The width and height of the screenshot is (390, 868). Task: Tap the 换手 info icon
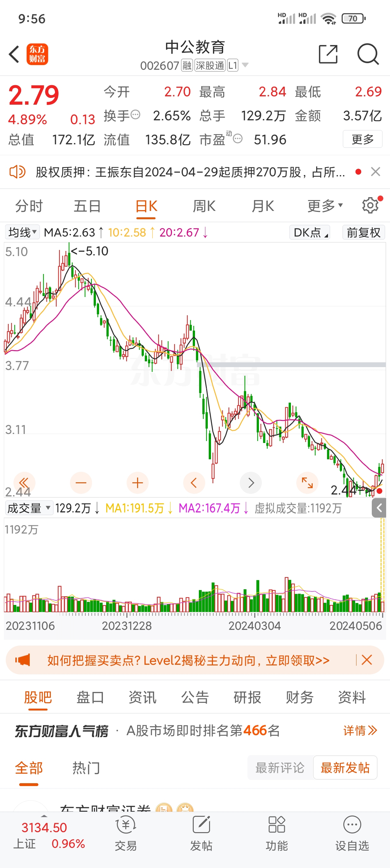coord(135,115)
